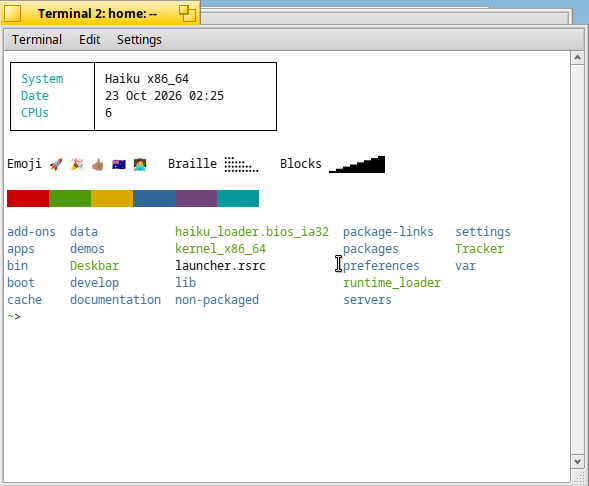This screenshot has height=486, width=589.
Task: Click the '23 Oct 2026 02:25' date value
Action: (165, 96)
